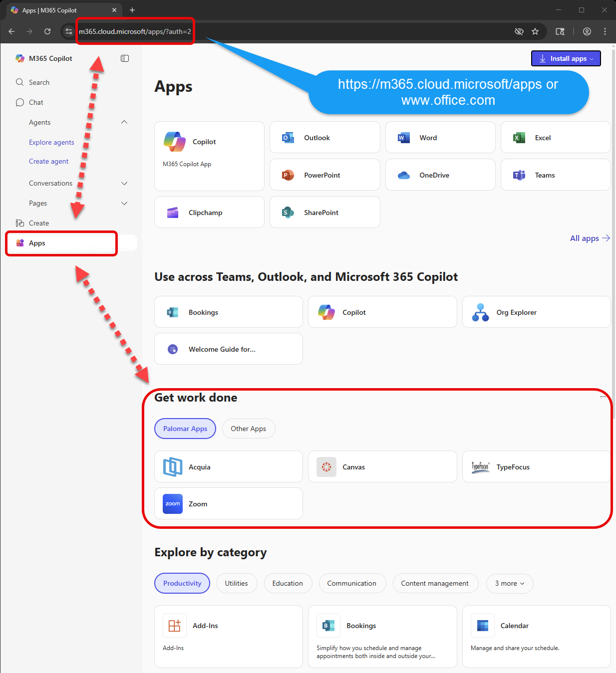
Task: Open the Calendar card in Explore by category
Action: click(x=537, y=637)
